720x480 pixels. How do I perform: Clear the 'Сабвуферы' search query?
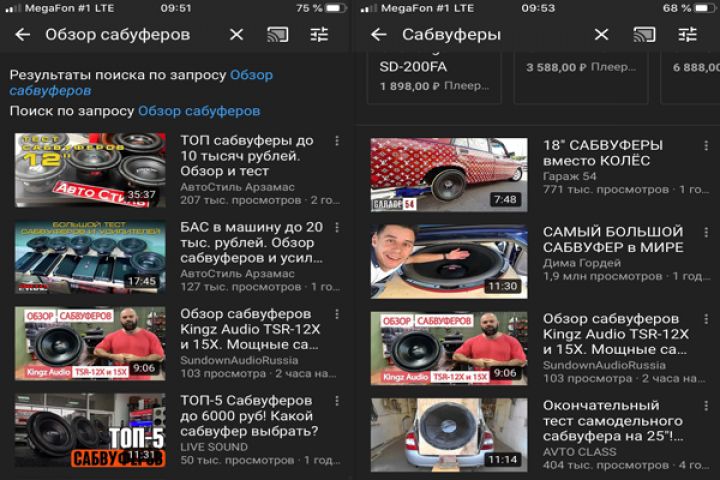(601, 34)
